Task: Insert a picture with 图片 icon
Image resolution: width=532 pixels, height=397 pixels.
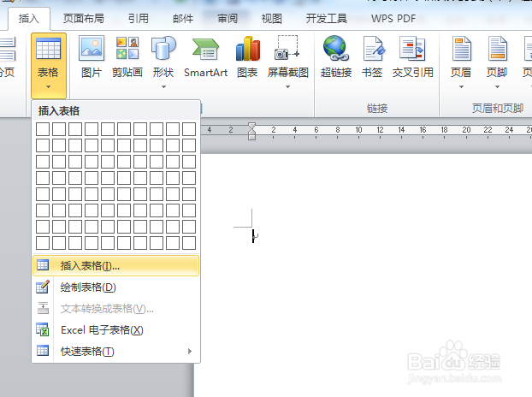Action: pos(92,49)
